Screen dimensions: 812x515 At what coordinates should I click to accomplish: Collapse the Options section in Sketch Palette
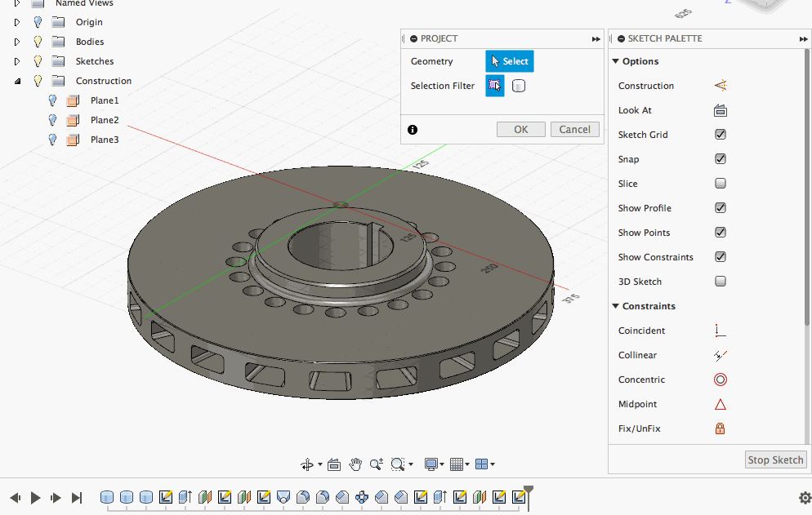[x=616, y=61]
